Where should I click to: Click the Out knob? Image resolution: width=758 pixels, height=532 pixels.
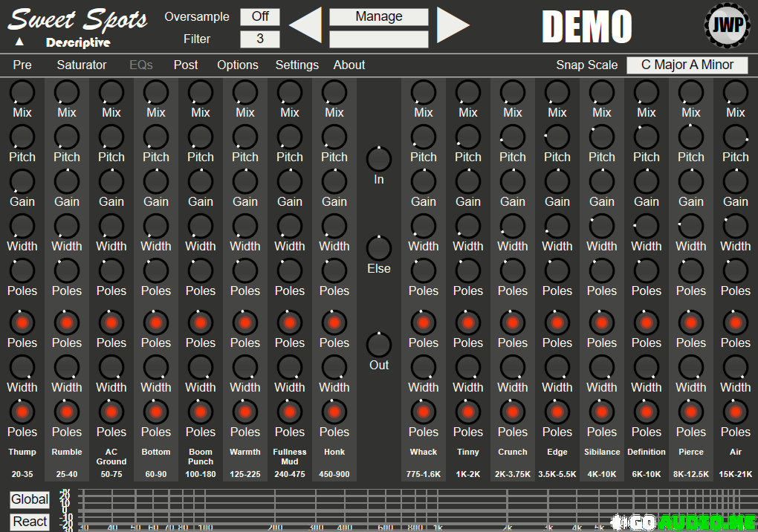[x=379, y=345]
